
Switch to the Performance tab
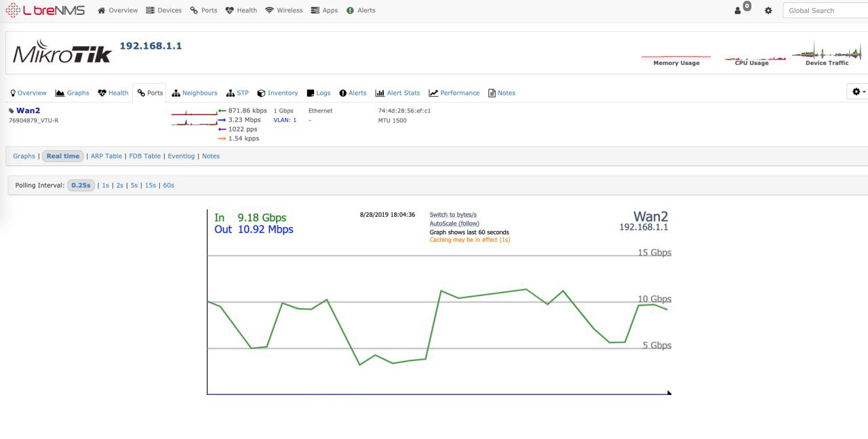tap(454, 93)
